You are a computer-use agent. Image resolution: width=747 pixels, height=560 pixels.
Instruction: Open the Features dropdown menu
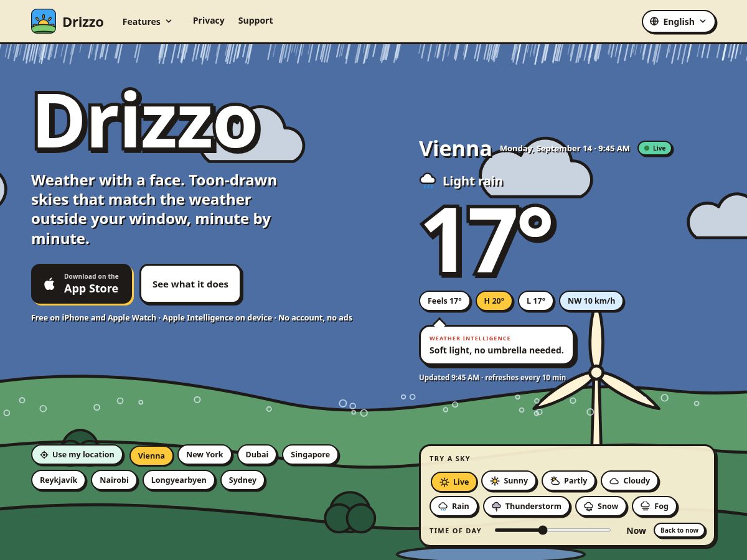[147, 21]
